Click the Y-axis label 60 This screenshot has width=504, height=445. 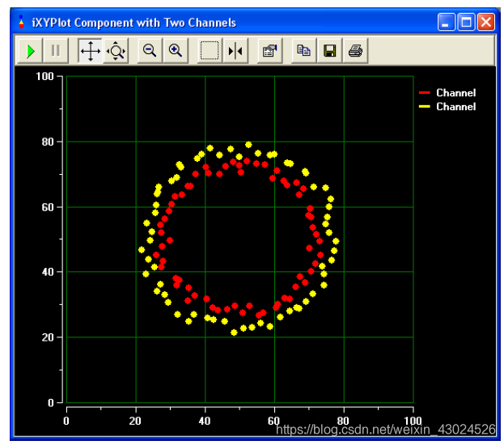click(48, 207)
